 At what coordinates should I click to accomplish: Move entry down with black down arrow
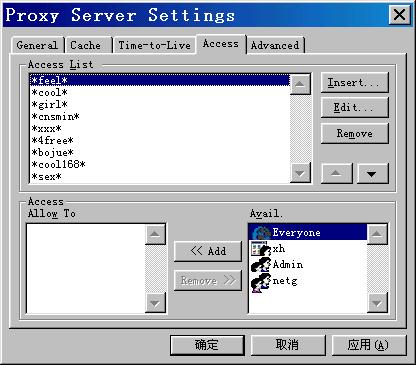[x=373, y=173]
